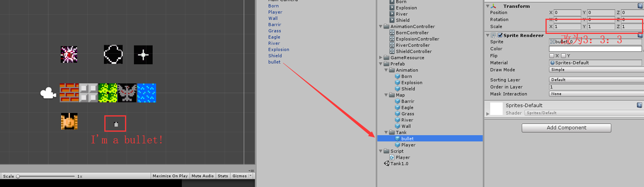Enable Flip X checkbox
Image resolution: width=644 pixels, height=187 pixels.
click(x=551, y=56)
